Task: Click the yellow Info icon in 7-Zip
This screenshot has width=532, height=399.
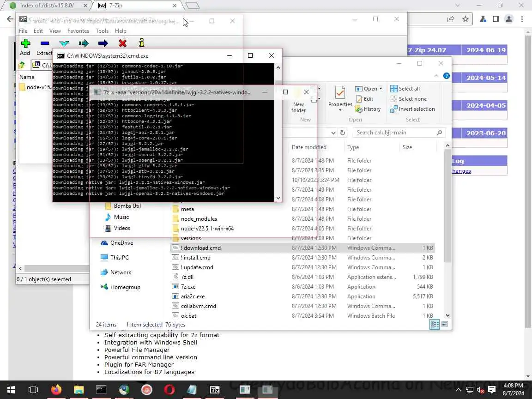Action: (x=142, y=43)
